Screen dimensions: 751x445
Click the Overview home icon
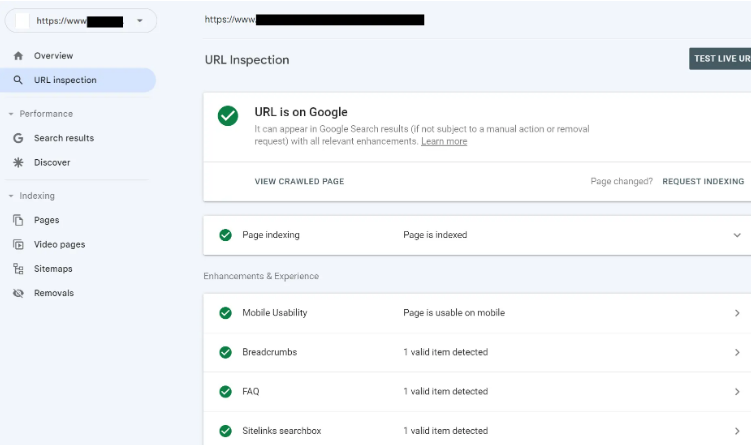coord(18,56)
